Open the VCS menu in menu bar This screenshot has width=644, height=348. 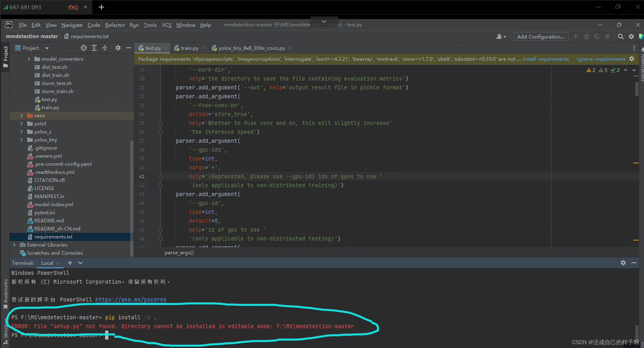click(x=166, y=24)
